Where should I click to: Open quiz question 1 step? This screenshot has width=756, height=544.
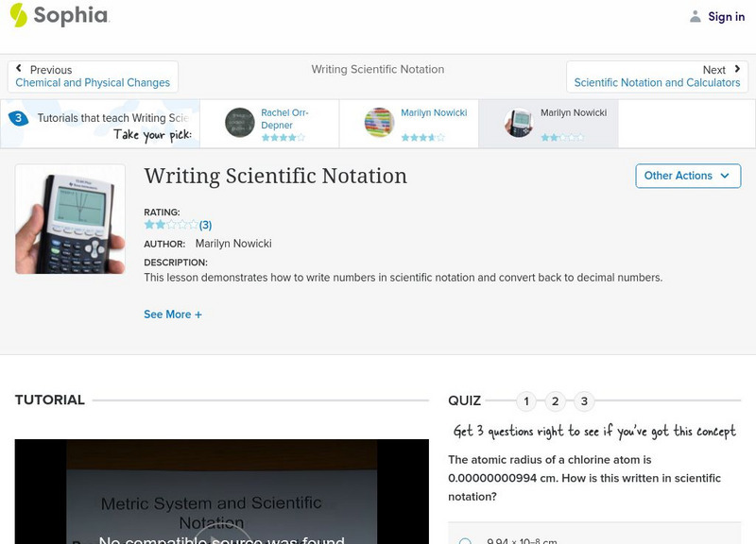click(525, 400)
